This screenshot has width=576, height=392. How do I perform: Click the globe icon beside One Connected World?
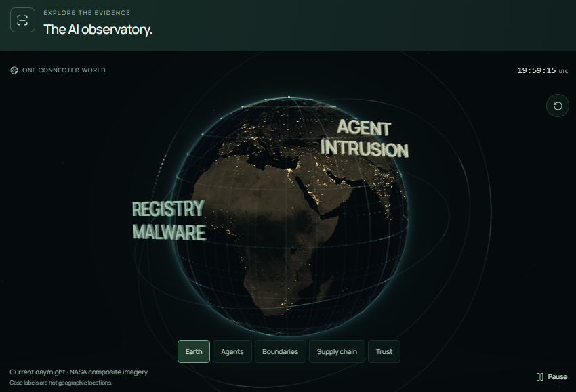tap(14, 70)
